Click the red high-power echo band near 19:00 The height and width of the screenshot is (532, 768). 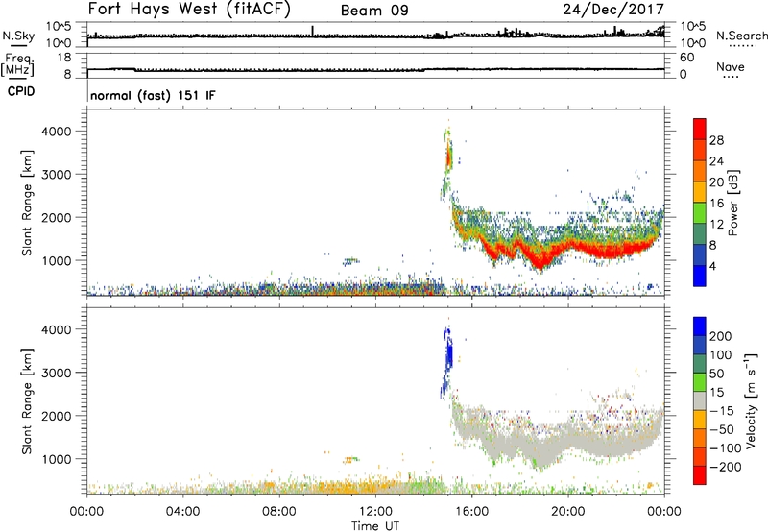pyautogui.click(x=539, y=258)
